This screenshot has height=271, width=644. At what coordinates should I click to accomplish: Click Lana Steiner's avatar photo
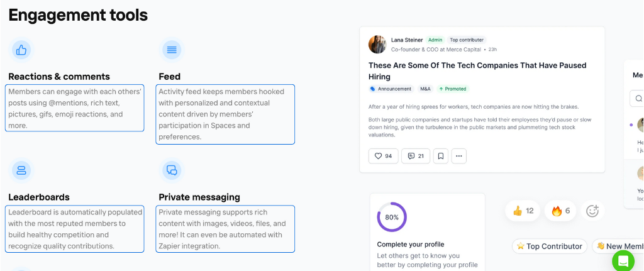click(x=377, y=45)
